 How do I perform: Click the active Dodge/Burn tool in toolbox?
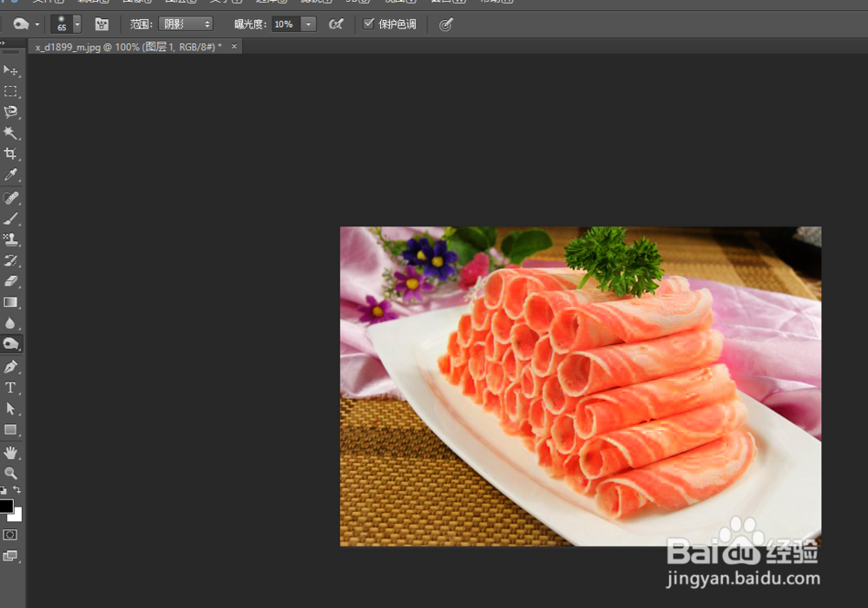click(10, 344)
